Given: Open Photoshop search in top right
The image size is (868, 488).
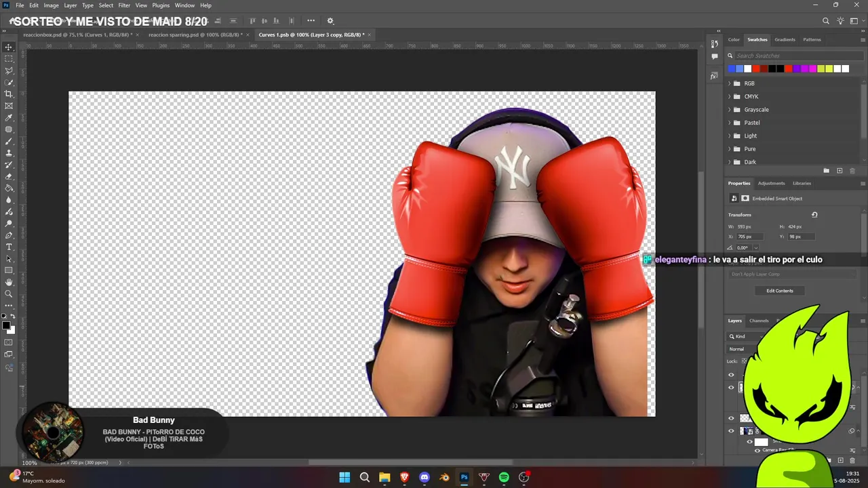Looking at the screenshot, I should (x=826, y=21).
